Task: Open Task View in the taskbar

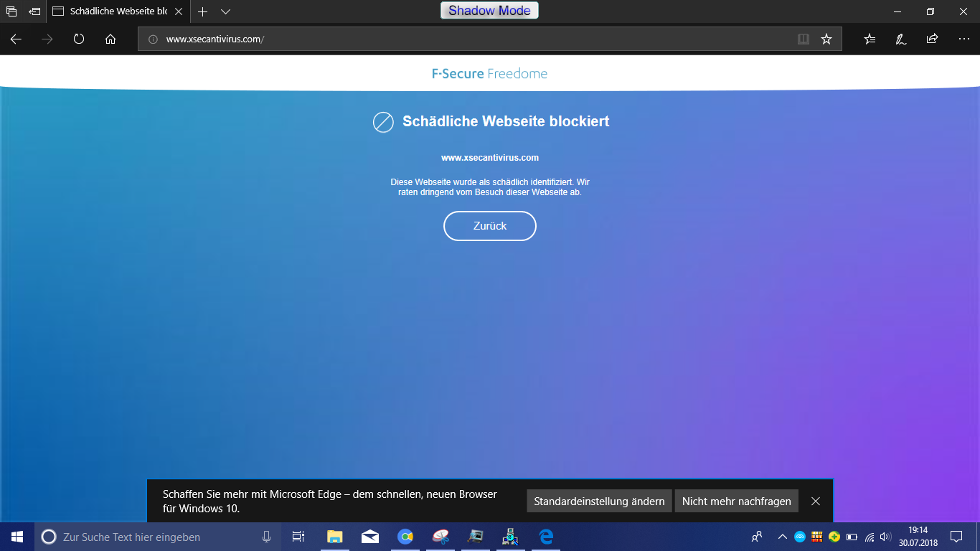Action: 298,537
